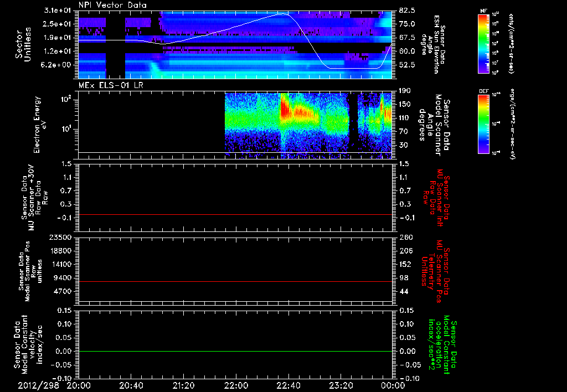Click the "2.5e+01" sector tick label
The width and height of the screenshot is (567, 392).
point(58,24)
